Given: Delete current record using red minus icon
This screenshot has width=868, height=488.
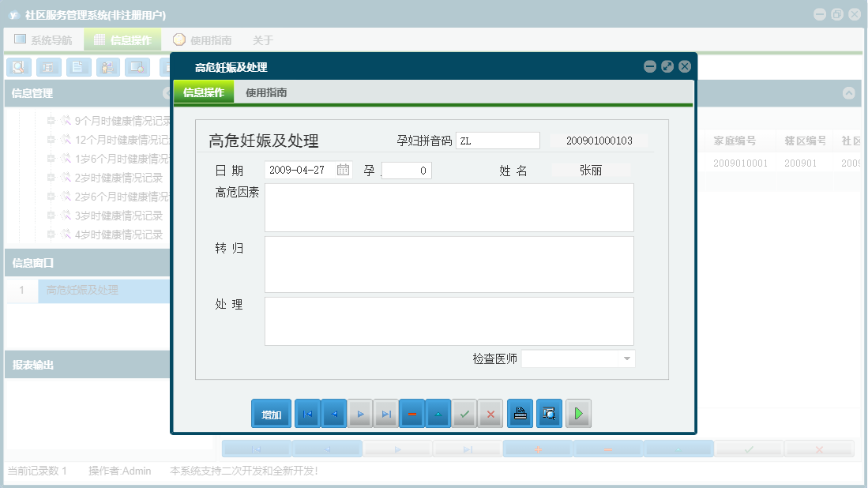Looking at the screenshot, I should pos(411,413).
